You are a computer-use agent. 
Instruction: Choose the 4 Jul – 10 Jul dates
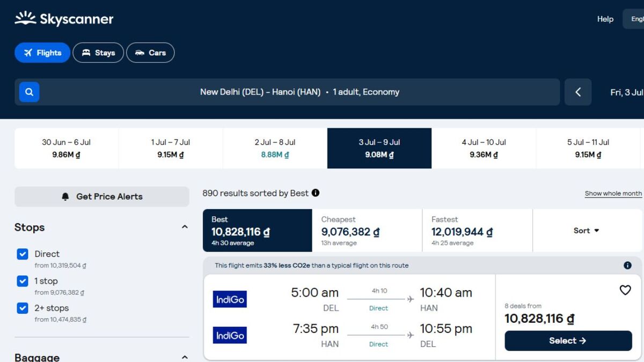tap(484, 149)
